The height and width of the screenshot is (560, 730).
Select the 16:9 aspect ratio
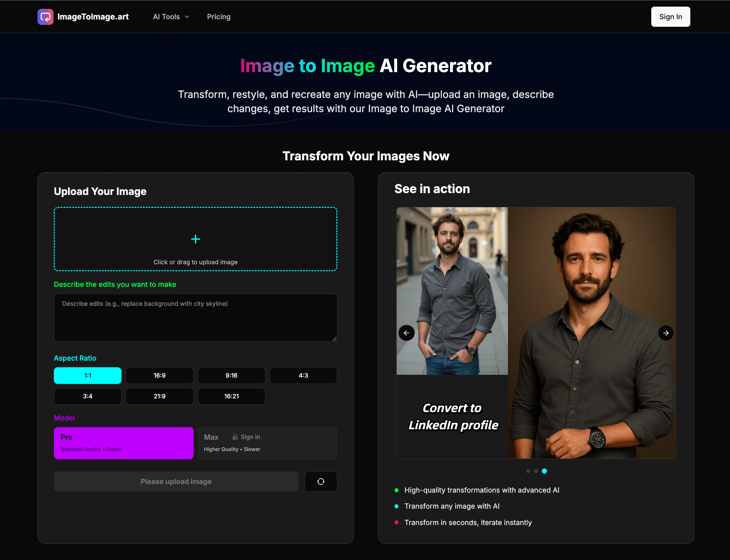tap(159, 375)
